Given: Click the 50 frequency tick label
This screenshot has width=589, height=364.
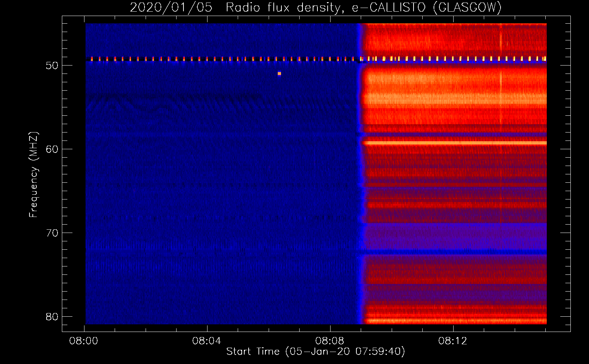Looking at the screenshot, I should [52, 66].
